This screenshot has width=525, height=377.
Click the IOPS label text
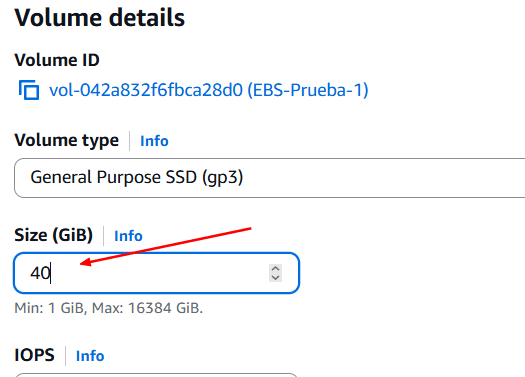point(34,355)
